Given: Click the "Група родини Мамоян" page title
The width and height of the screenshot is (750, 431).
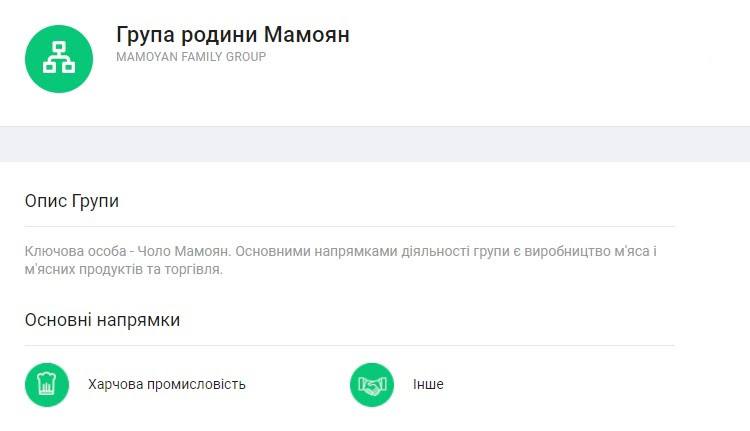Looking at the screenshot, I should tap(233, 34).
